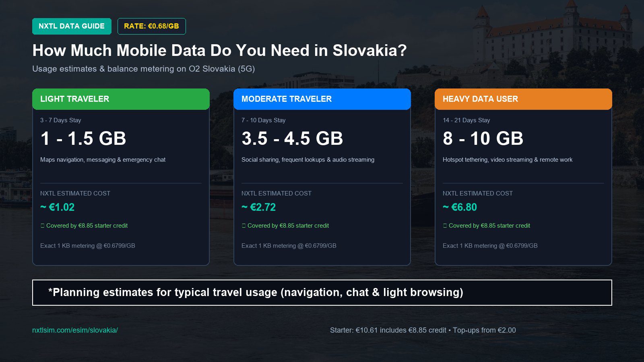Click the '7 - 10 Days Stay' label

(263, 120)
